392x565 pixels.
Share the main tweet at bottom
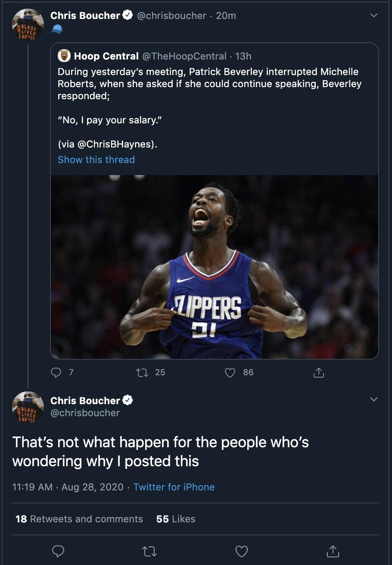click(x=333, y=551)
